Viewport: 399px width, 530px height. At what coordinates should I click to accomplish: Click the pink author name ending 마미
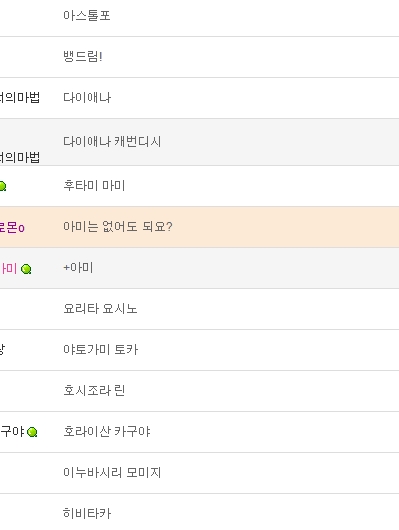coord(8,269)
